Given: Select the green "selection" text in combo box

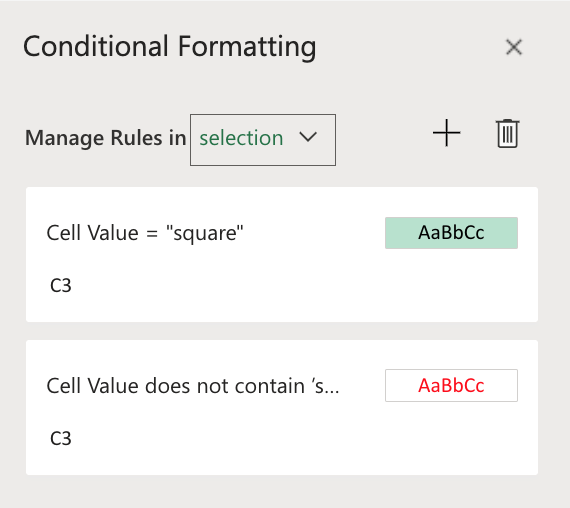Looking at the screenshot, I should 241,138.
